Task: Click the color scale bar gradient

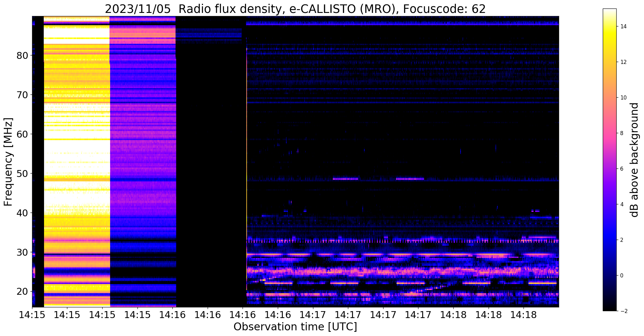Action: [x=609, y=160]
